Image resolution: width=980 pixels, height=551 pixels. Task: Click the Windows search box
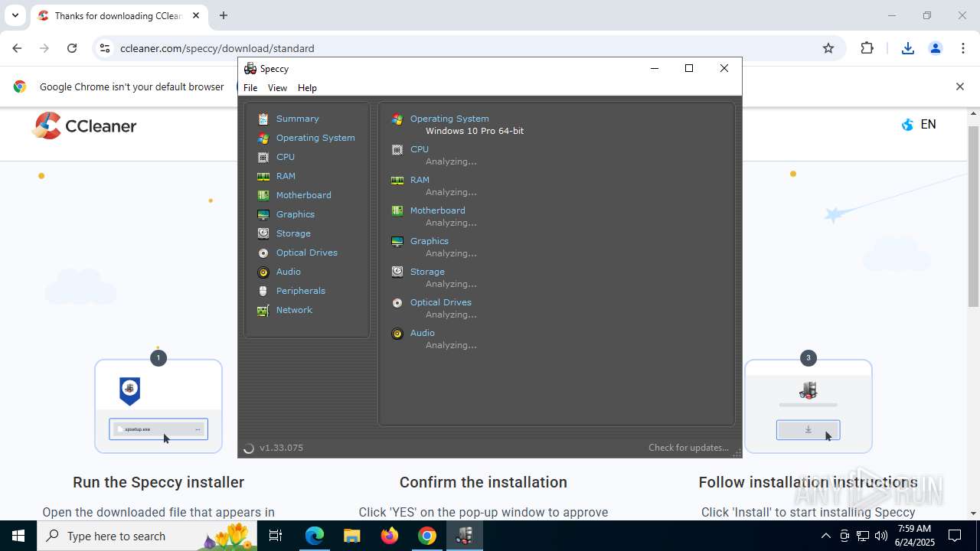(x=149, y=536)
